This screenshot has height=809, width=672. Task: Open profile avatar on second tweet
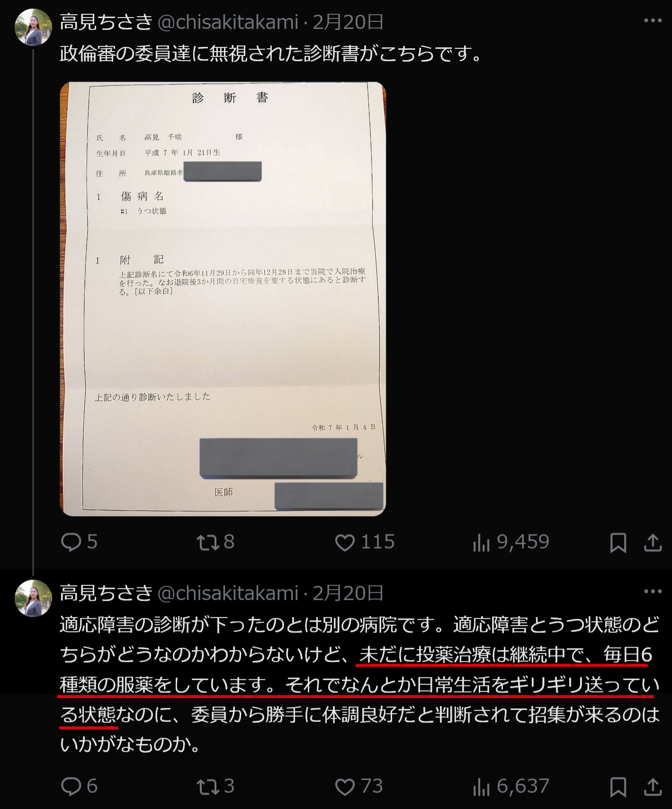click(33, 598)
